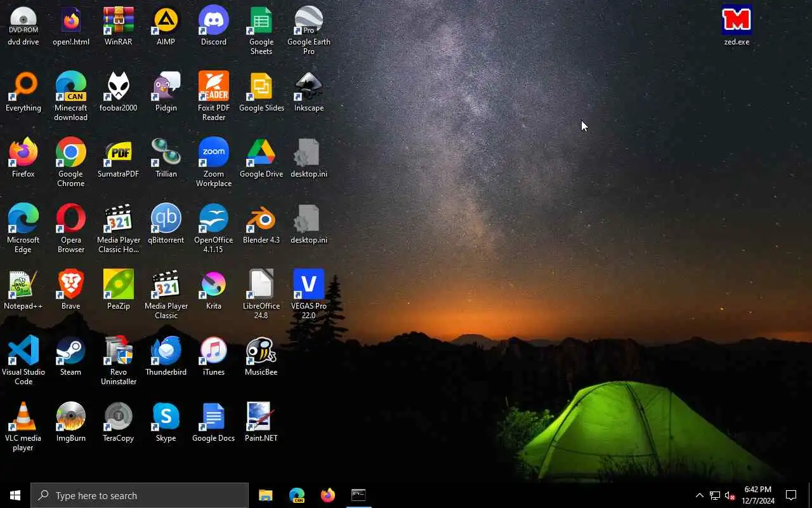Switch to the terminal window in taskbar
The height and width of the screenshot is (508, 812).
click(x=358, y=495)
